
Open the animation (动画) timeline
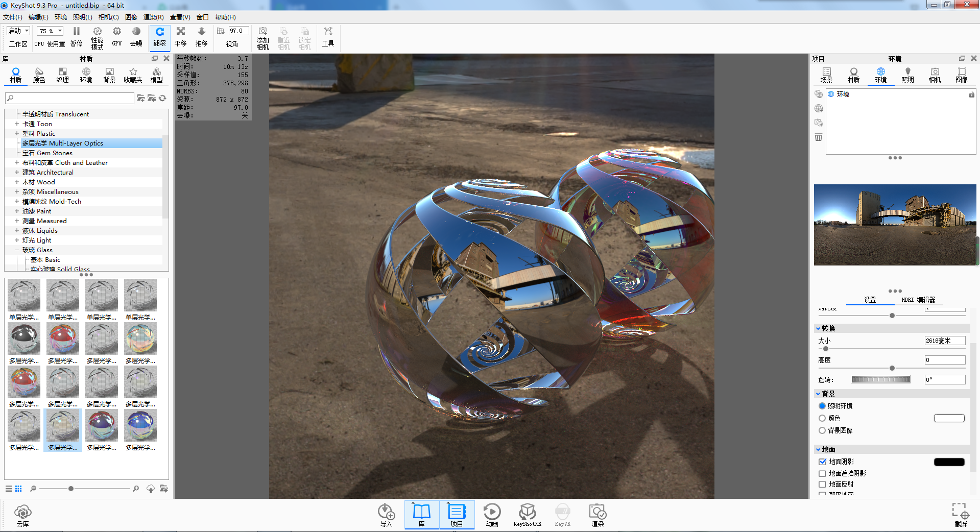pyautogui.click(x=492, y=515)
